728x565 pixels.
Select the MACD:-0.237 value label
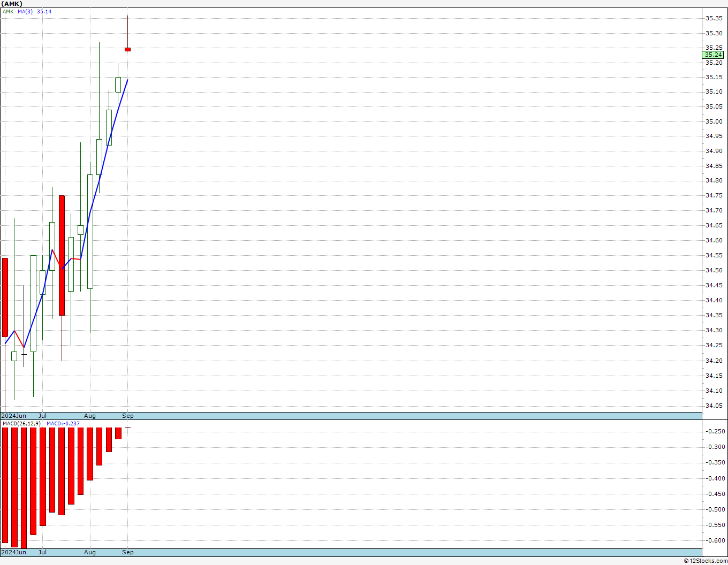coord(63,424)
